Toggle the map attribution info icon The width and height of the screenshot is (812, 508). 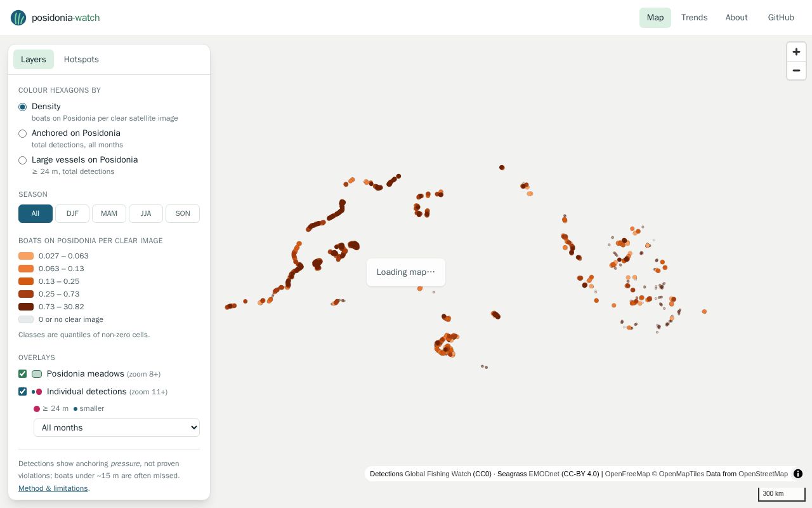coord(798,474)
